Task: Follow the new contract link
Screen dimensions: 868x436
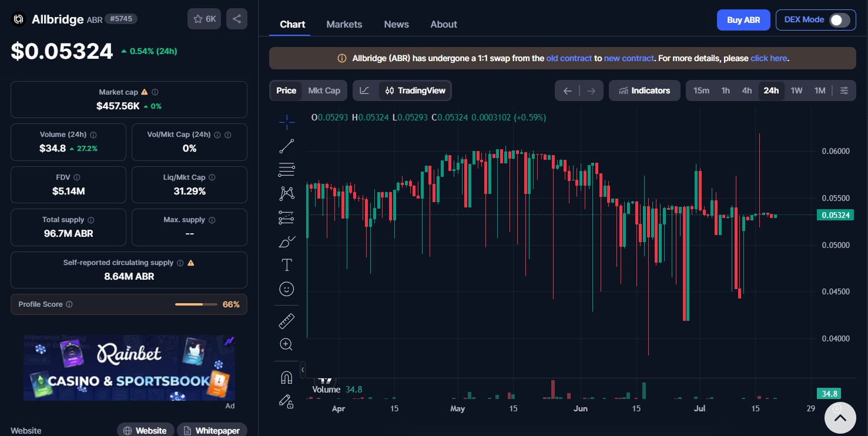Action: click(x=629, y=59)
